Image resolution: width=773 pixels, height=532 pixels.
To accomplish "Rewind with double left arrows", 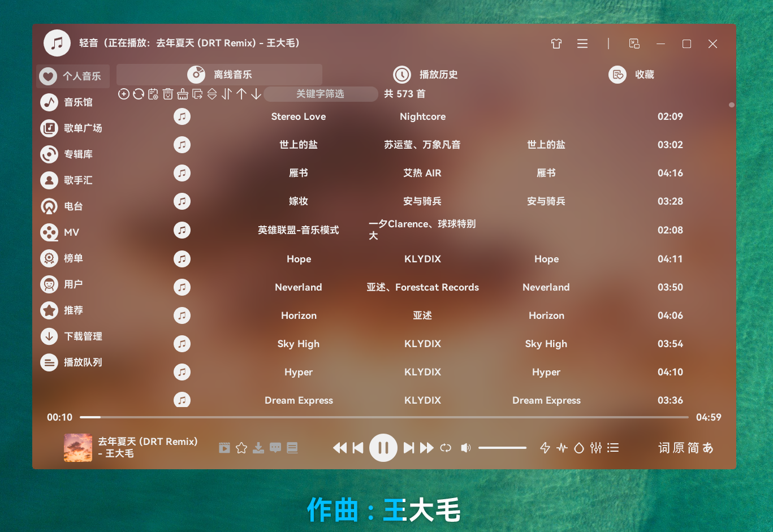I will coord(340,448).
